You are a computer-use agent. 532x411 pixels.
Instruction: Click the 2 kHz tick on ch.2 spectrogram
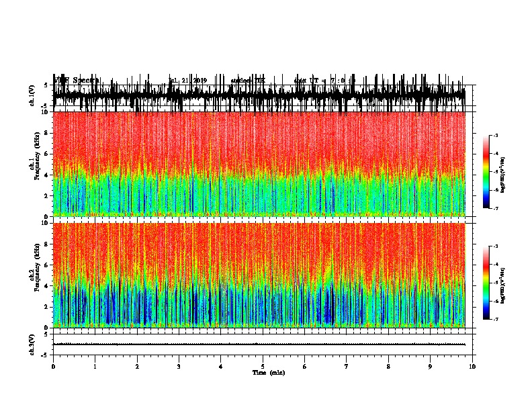click(46, 307)
